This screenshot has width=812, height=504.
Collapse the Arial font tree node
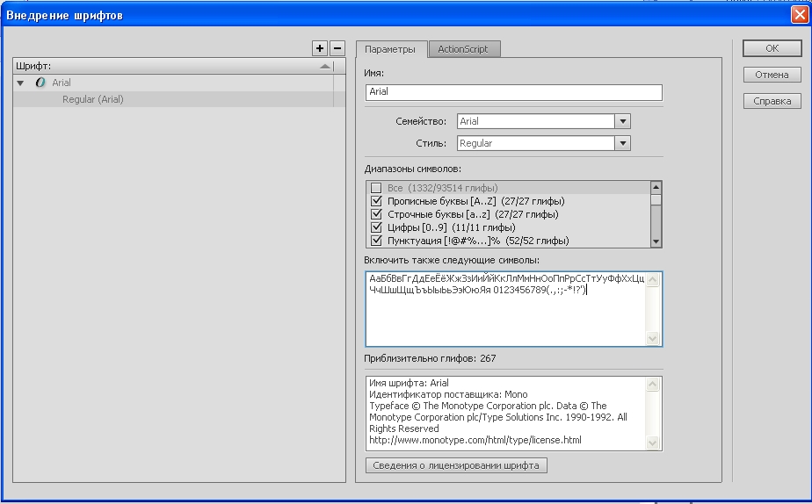coord(20,83)
